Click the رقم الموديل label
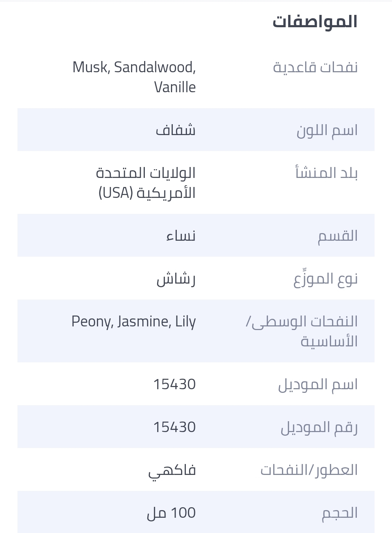The width and height of the screenshot is (392, 533). coord(319,427)
